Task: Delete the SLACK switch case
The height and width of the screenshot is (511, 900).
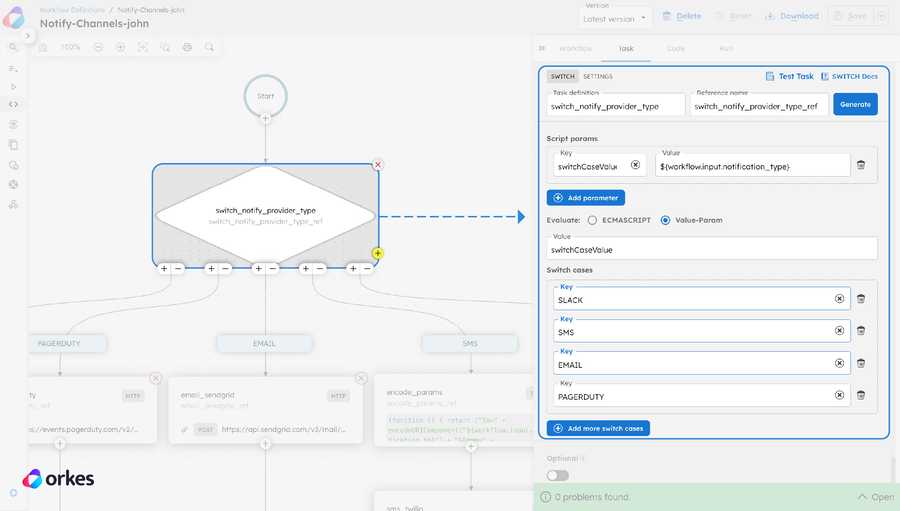Action: pos(860,299)
